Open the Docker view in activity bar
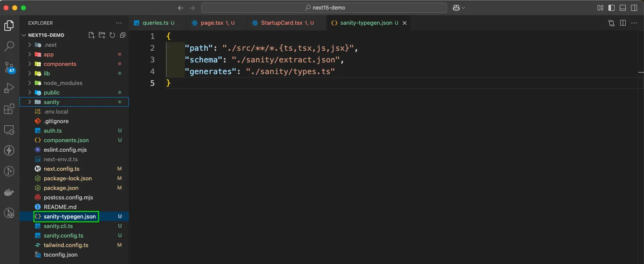The width and height of the screenshot is (644, 264). (9, 192)
